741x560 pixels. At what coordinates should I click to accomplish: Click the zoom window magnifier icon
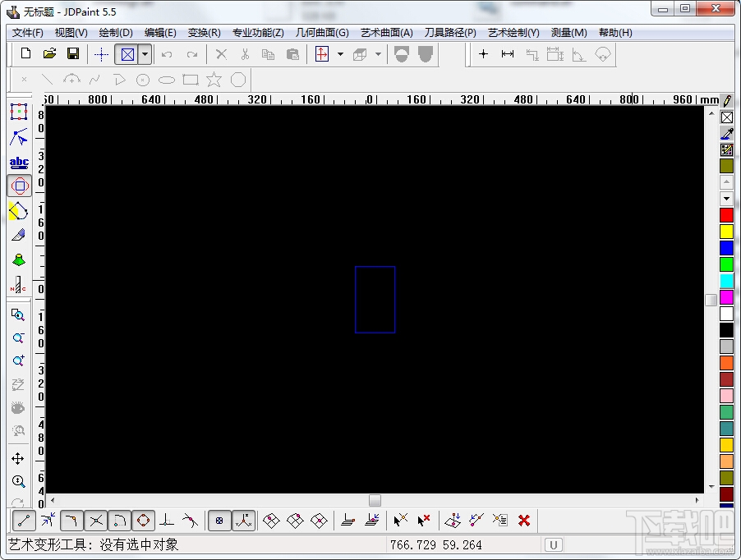[18, 315]
